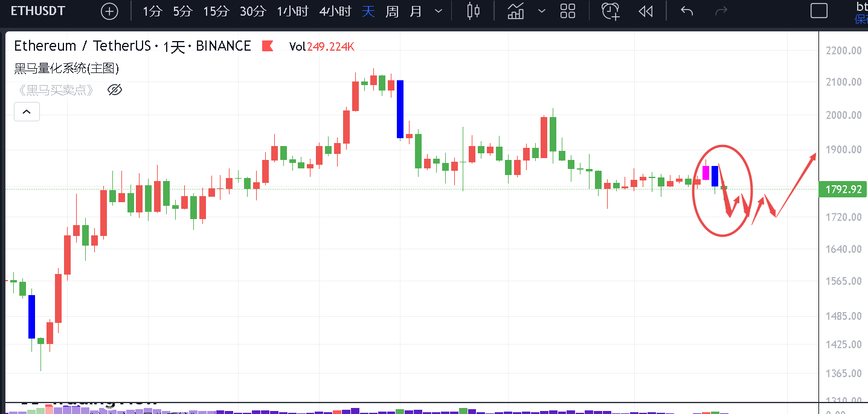This screenshot has width=868, height=414.
Task: Click the 2200.00 price axis label
Action: click(x=843, y=51)
